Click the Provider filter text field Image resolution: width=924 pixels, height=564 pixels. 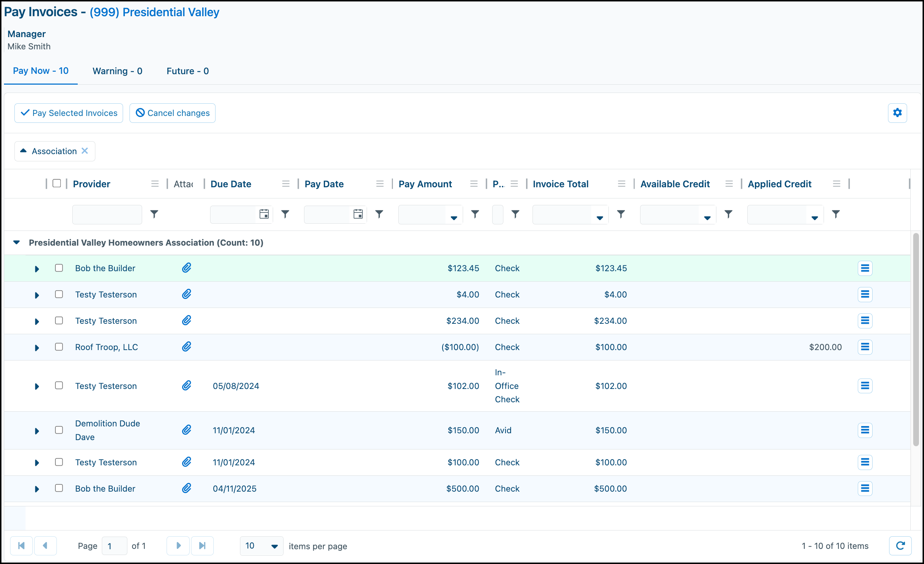tap(107, 214)
